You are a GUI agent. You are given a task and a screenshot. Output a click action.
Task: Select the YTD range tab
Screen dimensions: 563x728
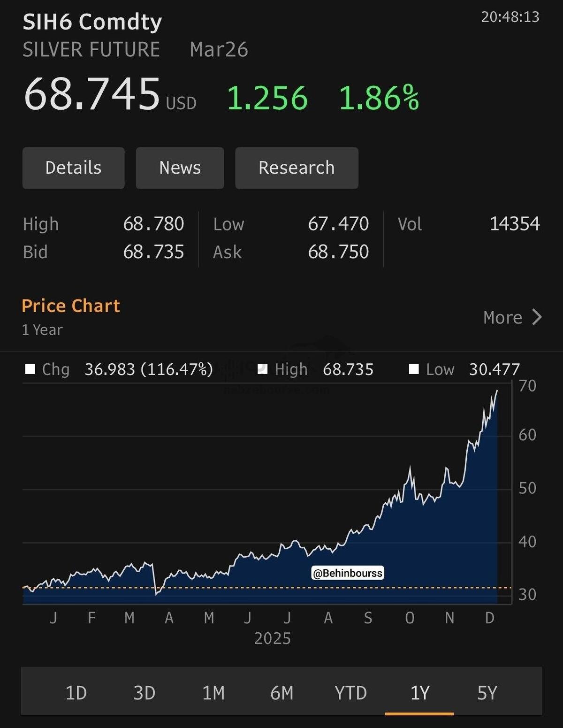[x=350, y=693]
